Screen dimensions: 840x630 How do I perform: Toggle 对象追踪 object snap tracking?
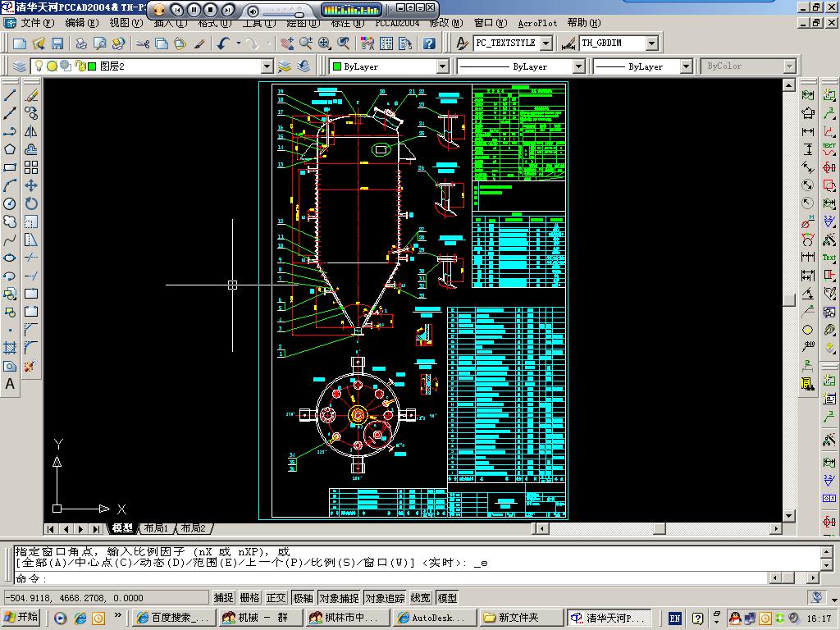[x=386, y=598]
